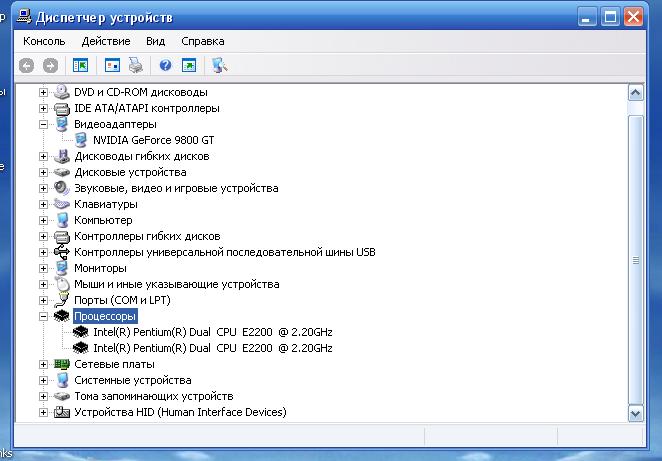Expand Системные устройства node
The image size is (662, 461).
(x=43, y=380)
